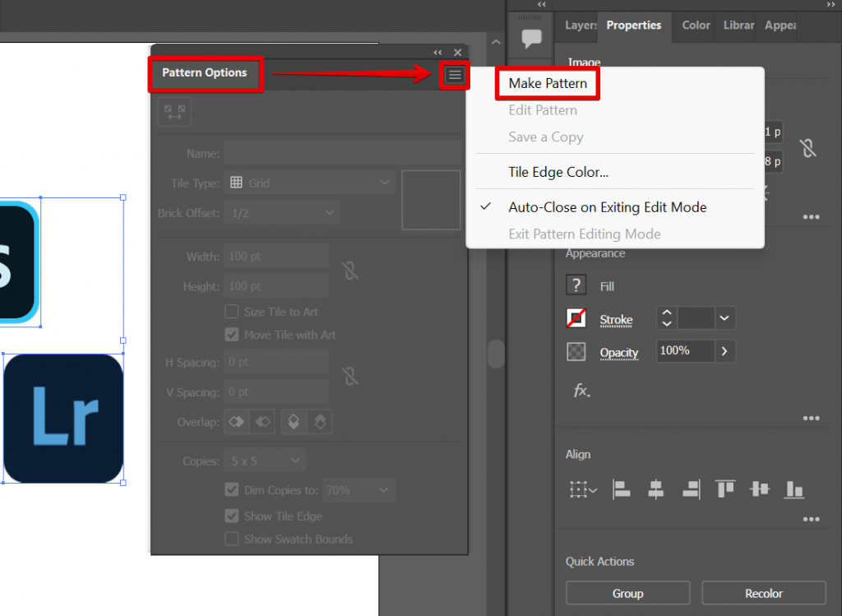Open the Dim Copies percentage dropdown
The width and height of the screenshot is (842, 616).
point(359,489)
